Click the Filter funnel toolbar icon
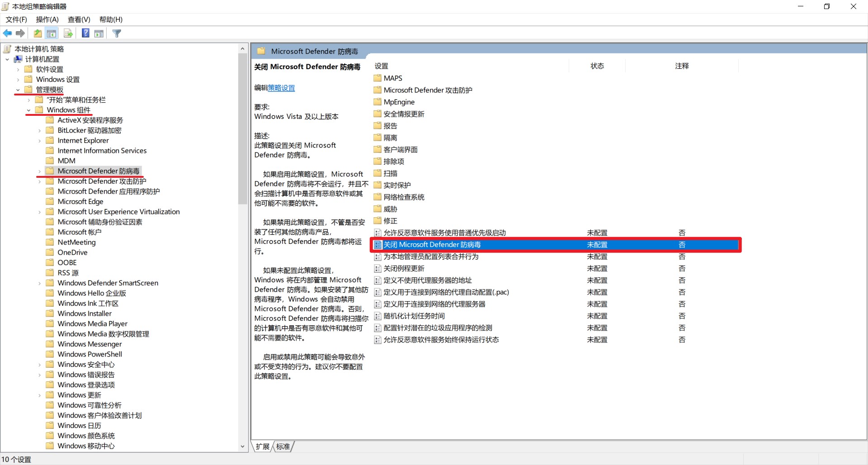868x465 pixels. click(x=117, y=33)
